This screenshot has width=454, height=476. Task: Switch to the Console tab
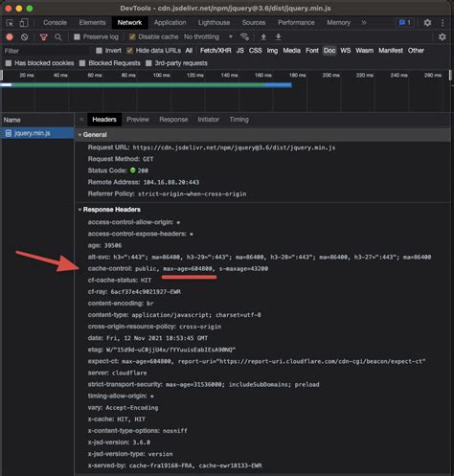[x=56, y=23]
